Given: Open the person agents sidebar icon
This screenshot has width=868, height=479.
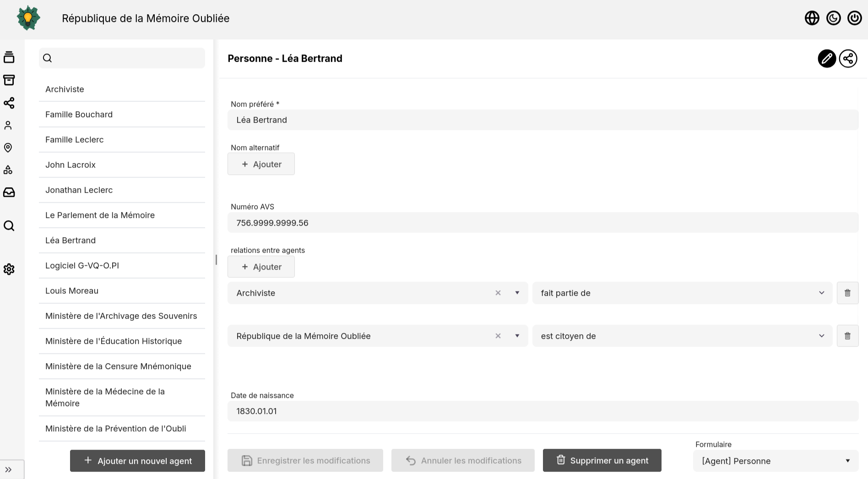Looking at the screenshot, I should 8,125.
